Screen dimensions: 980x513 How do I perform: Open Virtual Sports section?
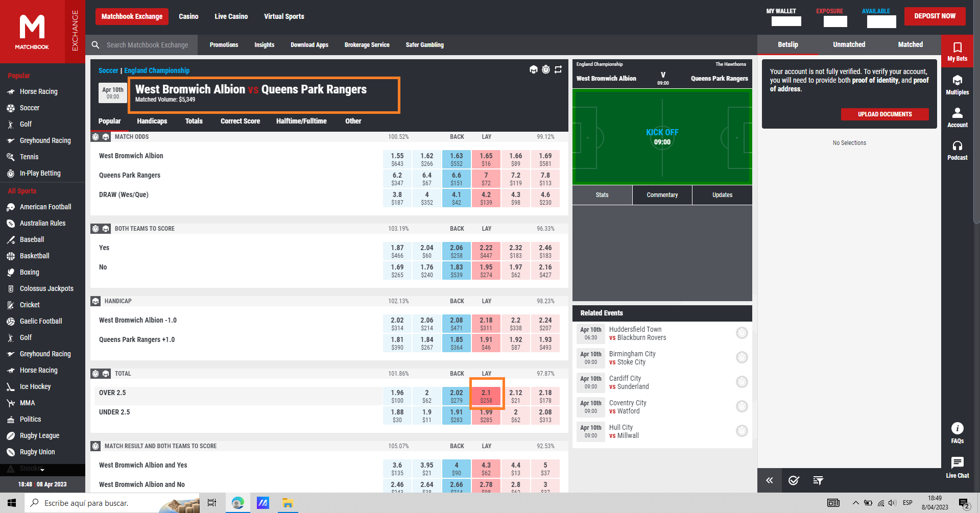coord(284,16)
